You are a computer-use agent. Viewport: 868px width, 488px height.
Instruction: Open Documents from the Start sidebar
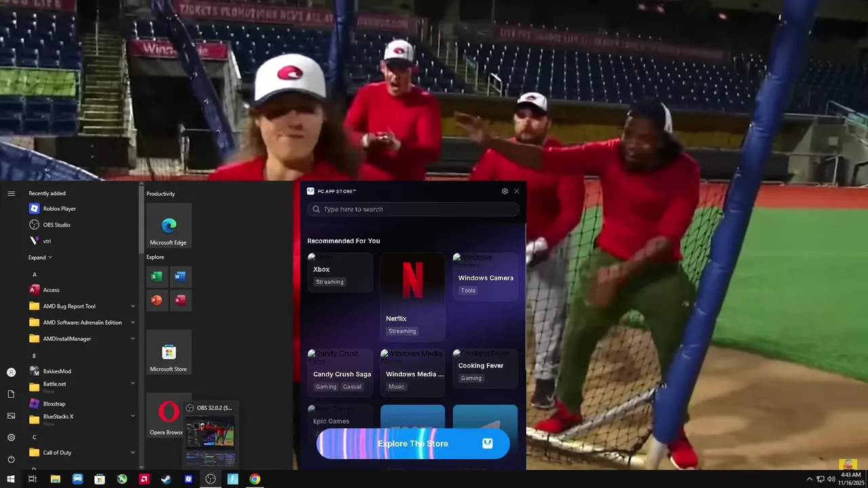coord(11,394)
